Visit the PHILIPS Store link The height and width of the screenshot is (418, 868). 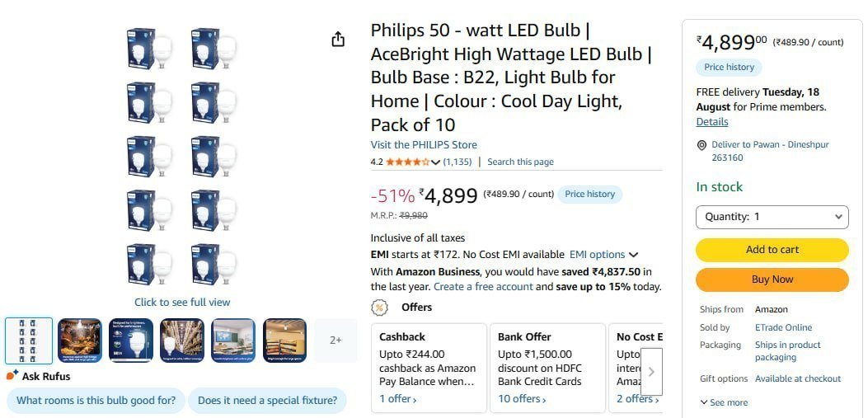[x=424, y=144]
